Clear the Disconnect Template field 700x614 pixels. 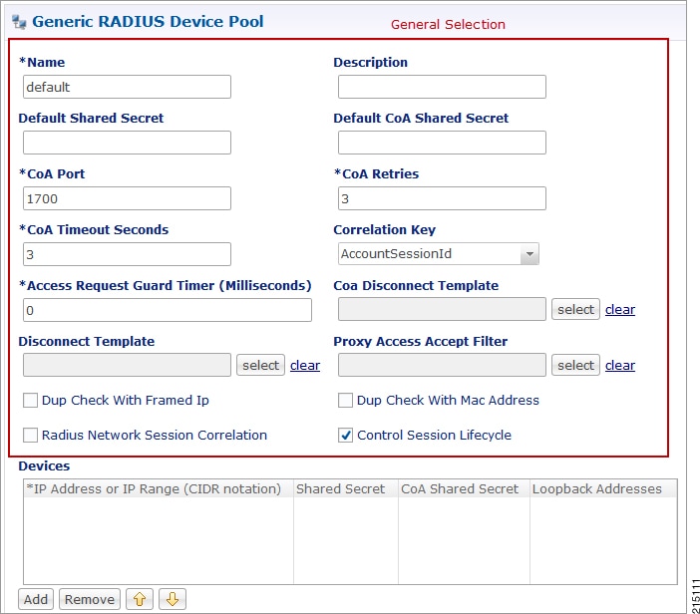[x=305, y=365]
